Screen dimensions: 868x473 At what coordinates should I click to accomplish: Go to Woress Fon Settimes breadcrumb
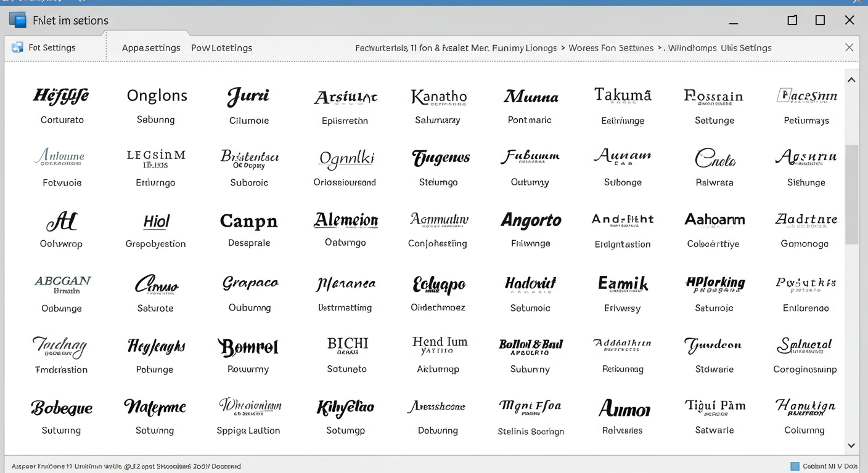(610, 47)
